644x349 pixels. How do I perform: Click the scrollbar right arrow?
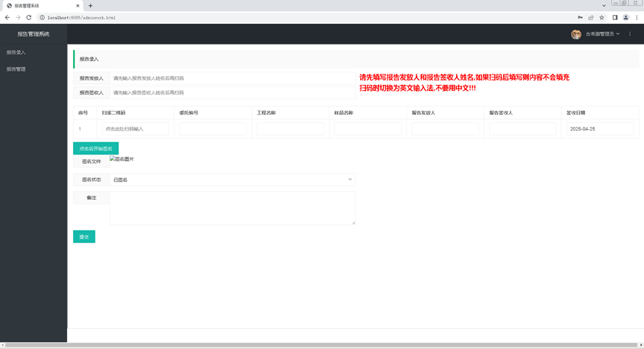[x=641, y=345]
